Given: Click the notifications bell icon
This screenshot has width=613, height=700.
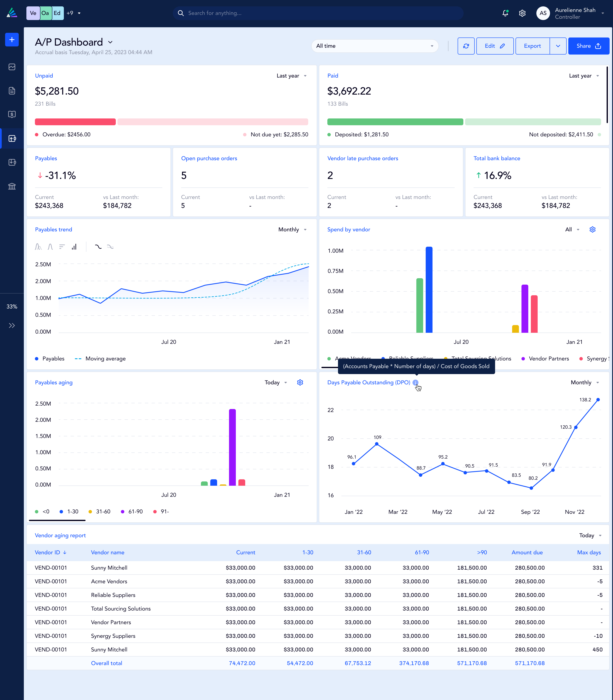Looking at the screenshot, I should [505, 13].
